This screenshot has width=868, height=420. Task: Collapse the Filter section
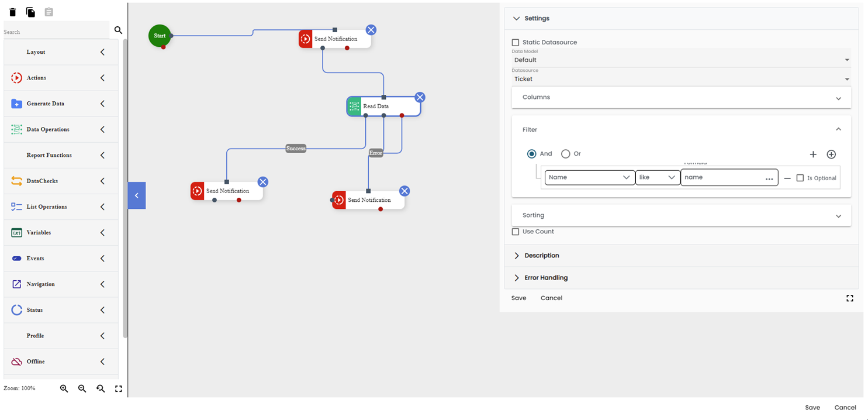839,129
